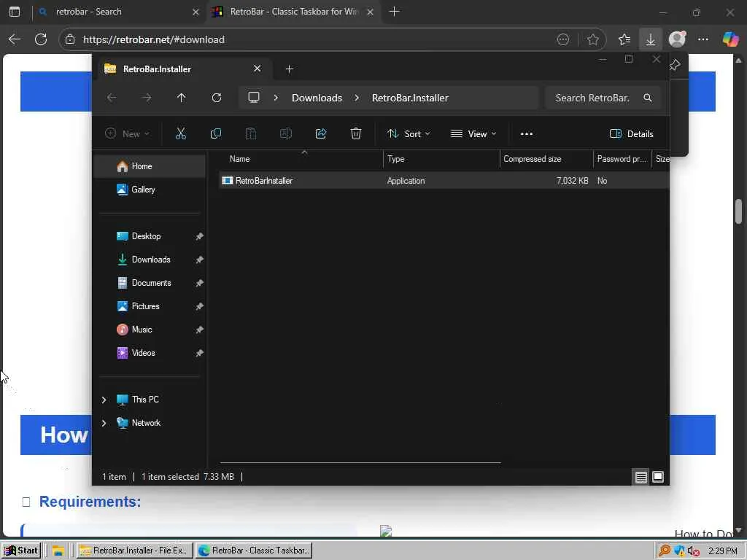Reload the Edge browser page
The height and width of the screenshot is (560, 747).
(41, 39)
